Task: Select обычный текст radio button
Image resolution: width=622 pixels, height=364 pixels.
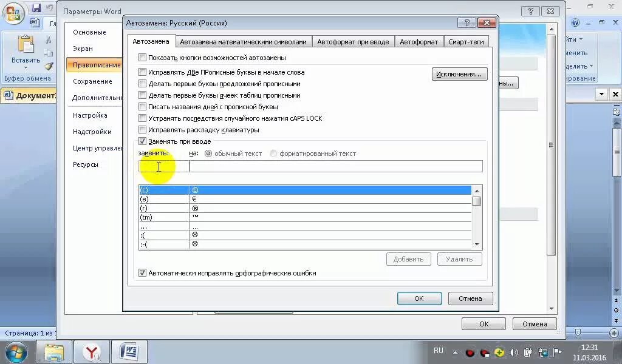Action: click(x=208, y=153)
